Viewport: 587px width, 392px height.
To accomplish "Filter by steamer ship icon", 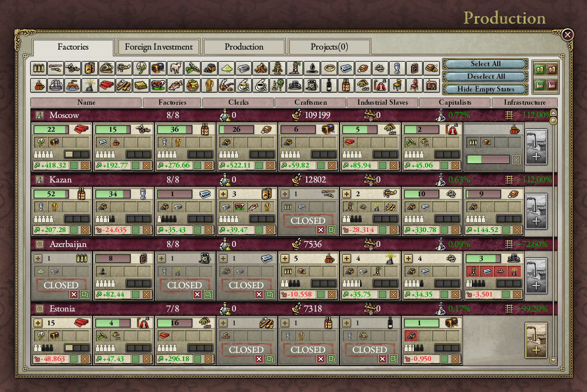I will [x=73, y=85].
